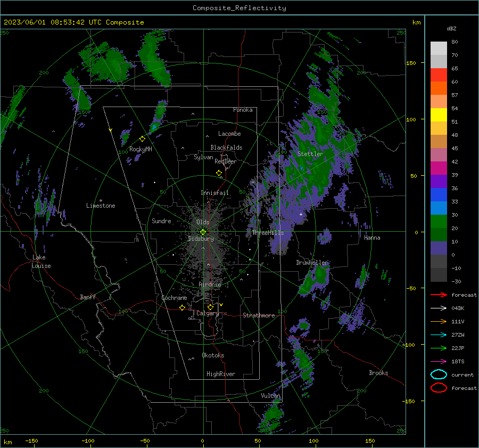Click the dBZ legend heading

451,28
